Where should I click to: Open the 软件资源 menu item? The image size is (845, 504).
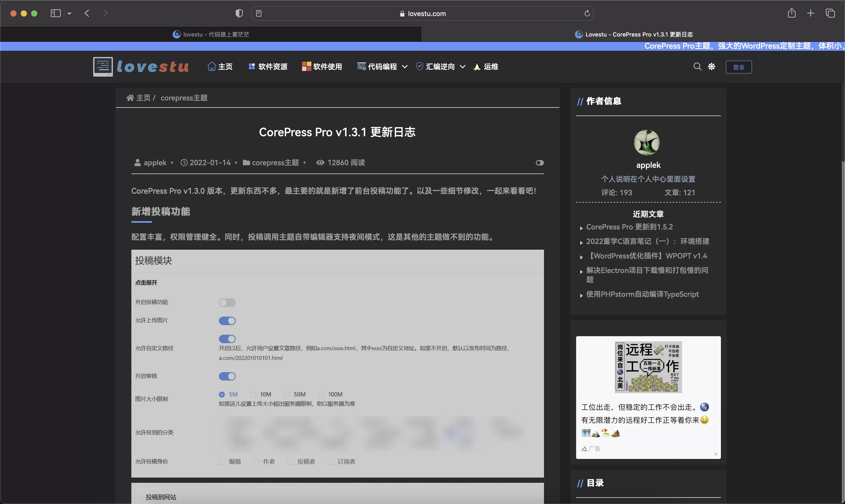point(268,67)
